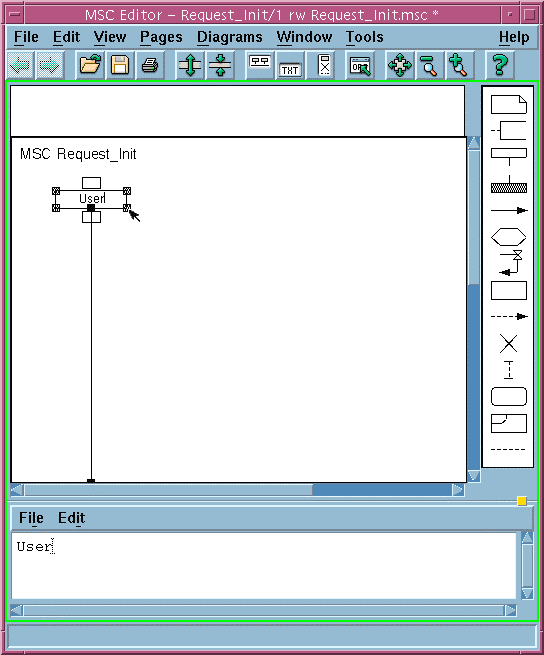The height and width of the screenshot is (655, 544).
Task: Select the dashed arrow create symbol
Action: (509, 316)
